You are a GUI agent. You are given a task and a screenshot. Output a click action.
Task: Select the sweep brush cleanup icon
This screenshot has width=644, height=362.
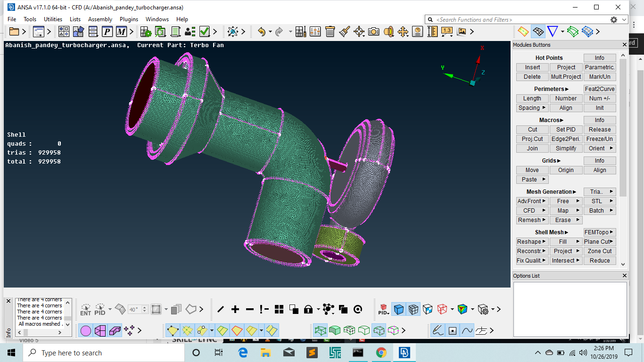pyautogui.click(x=344, y=32)
